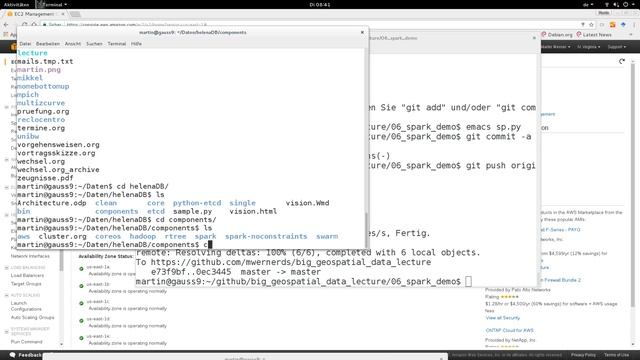This screenshot has width=640, height=360.
Task: Open Launch Configurations in the EC2 sidebar
Action: [26, 306]
